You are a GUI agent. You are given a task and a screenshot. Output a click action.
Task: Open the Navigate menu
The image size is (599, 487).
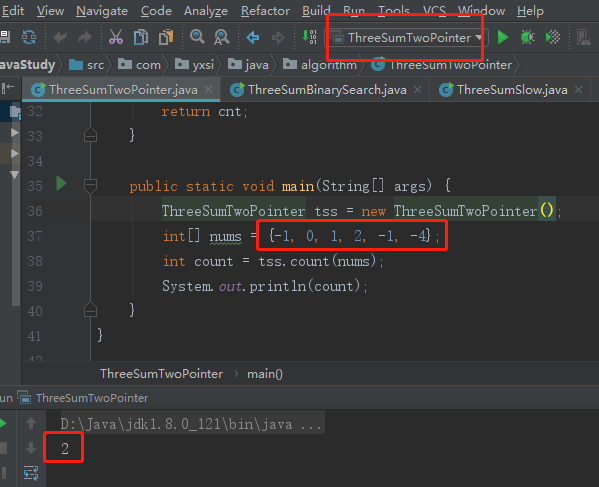click(102, 11)
